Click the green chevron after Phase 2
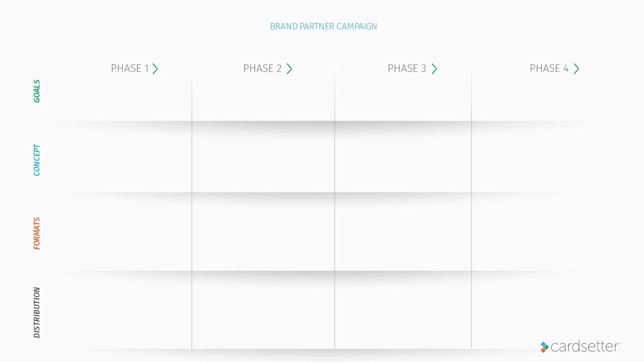 289,69
